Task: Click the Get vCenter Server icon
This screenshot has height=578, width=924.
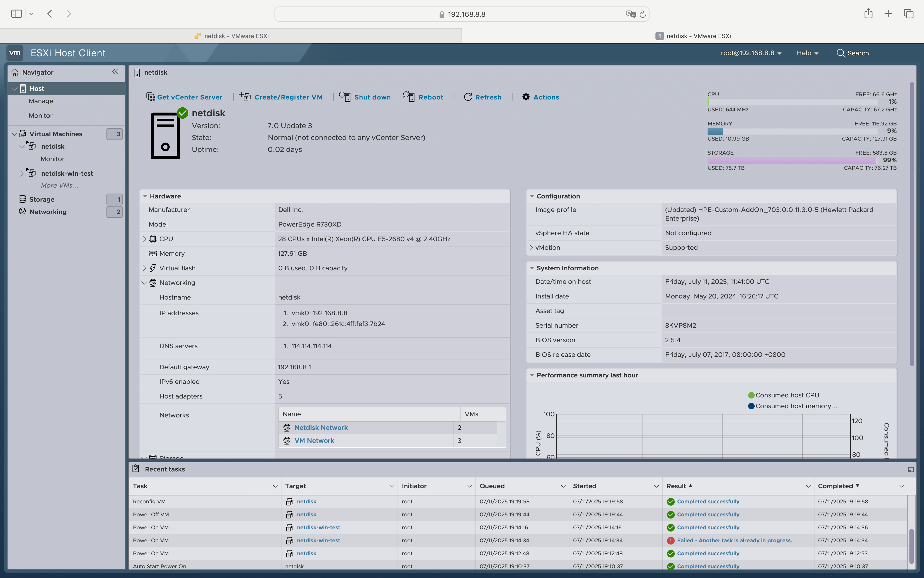Action: pos(150,97)
